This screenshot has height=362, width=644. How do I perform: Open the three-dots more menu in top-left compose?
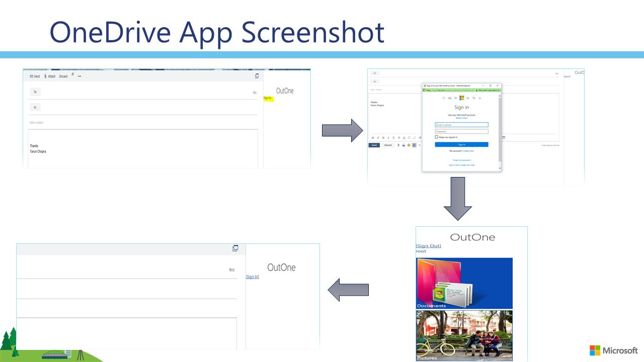pos(79,76)
